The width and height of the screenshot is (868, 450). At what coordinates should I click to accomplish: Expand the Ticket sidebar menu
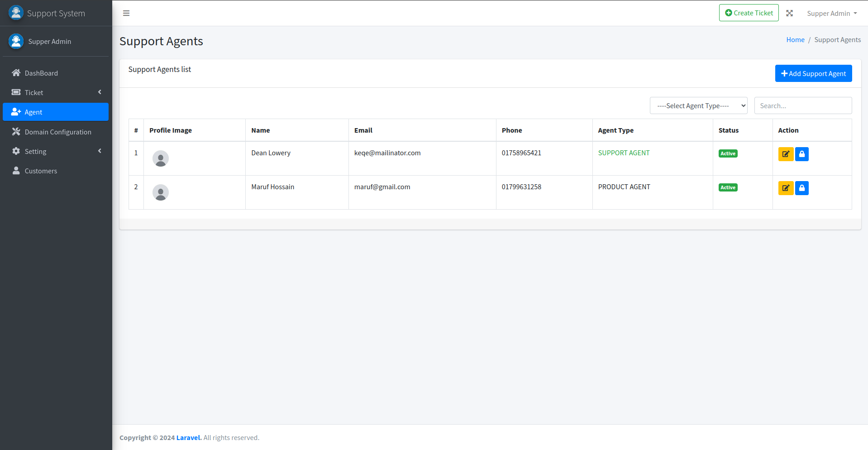(56, 92)
